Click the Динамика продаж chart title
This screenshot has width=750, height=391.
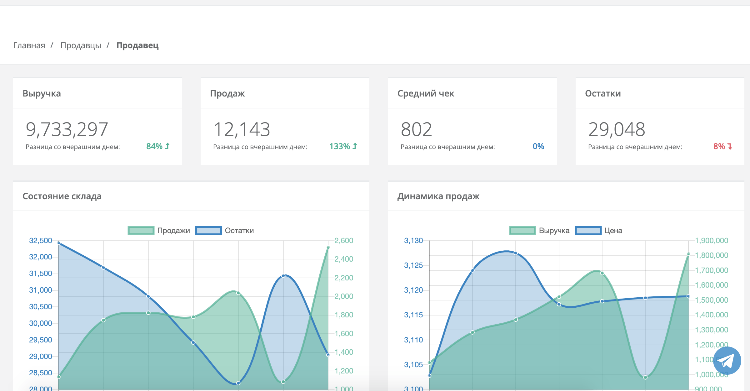pyautogui.click(x=438, y=196)
